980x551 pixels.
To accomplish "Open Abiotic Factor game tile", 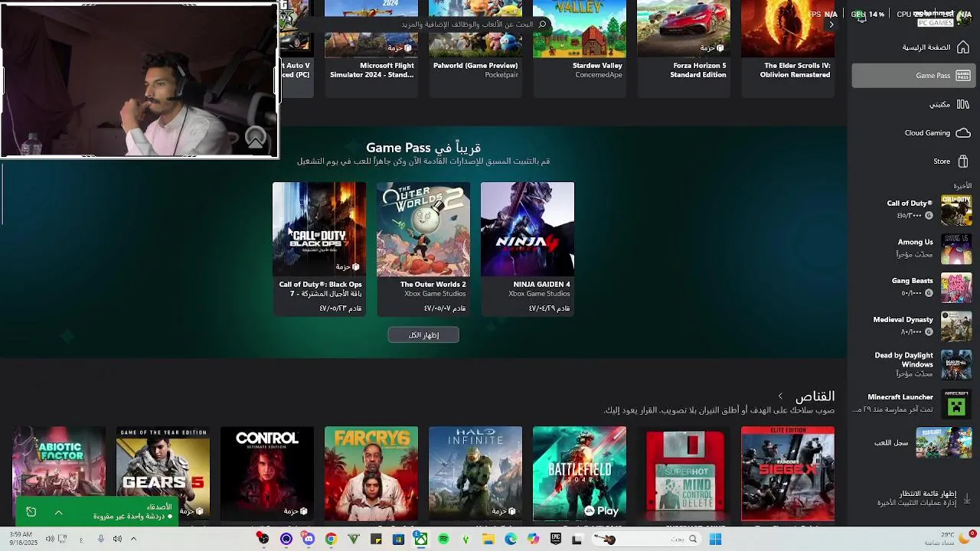I will click(x=59, y=474).
